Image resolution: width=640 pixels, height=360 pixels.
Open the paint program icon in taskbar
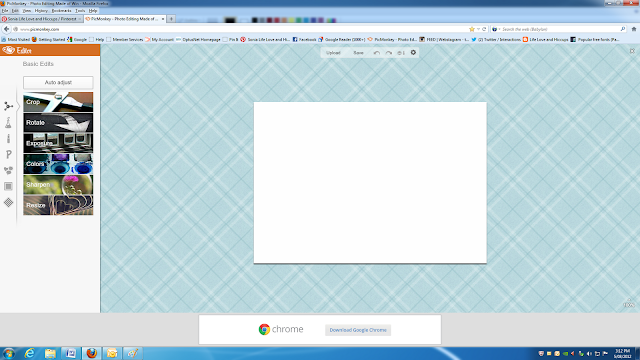pyautogui.click(x=133, y=353)
